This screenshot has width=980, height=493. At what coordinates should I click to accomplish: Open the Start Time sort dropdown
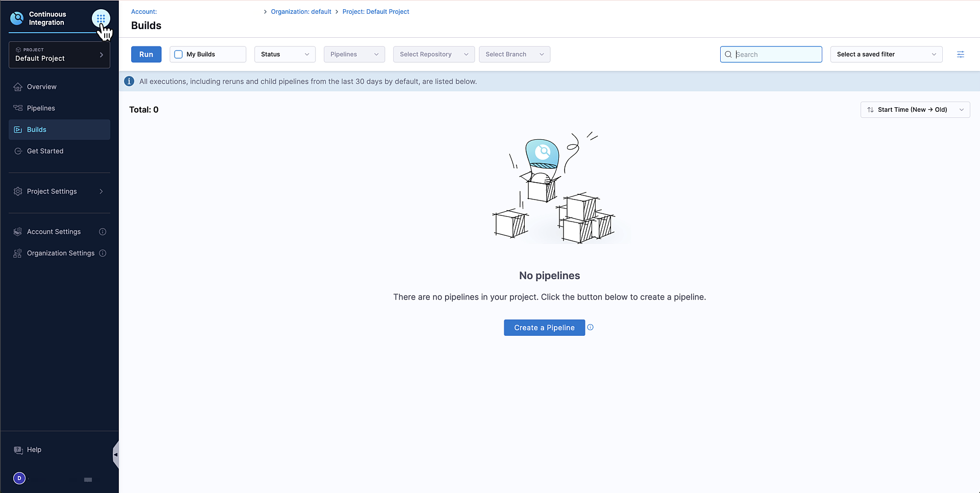pos(915,110)
